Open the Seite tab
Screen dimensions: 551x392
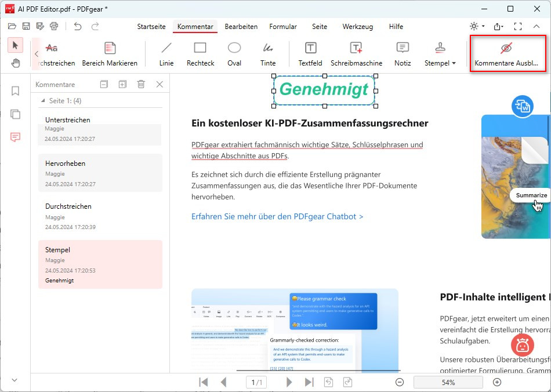(320, 27)
